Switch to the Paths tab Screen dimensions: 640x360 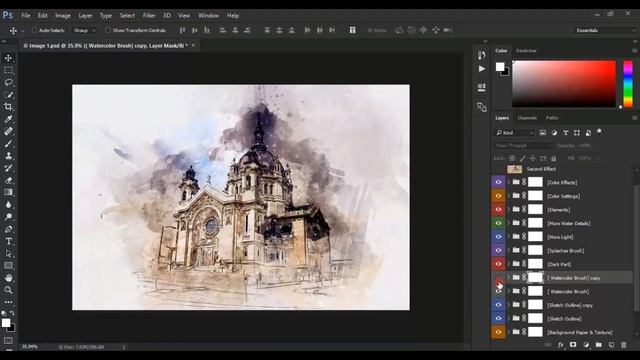(x=552, y=118)
